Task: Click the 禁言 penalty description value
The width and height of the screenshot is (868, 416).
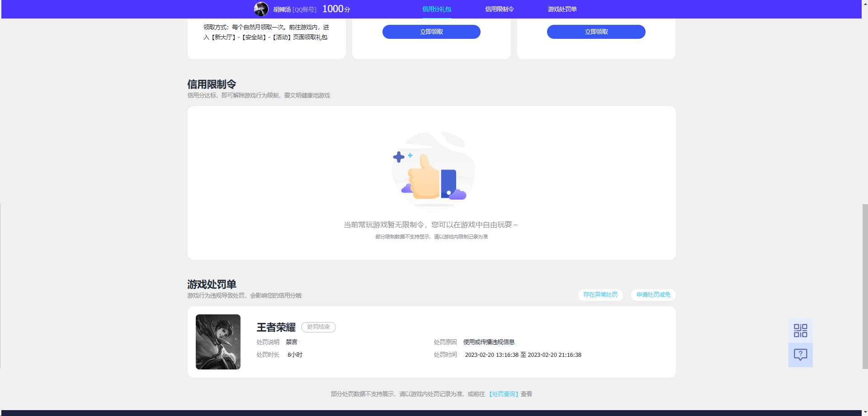Action: (x=292, y=342)
